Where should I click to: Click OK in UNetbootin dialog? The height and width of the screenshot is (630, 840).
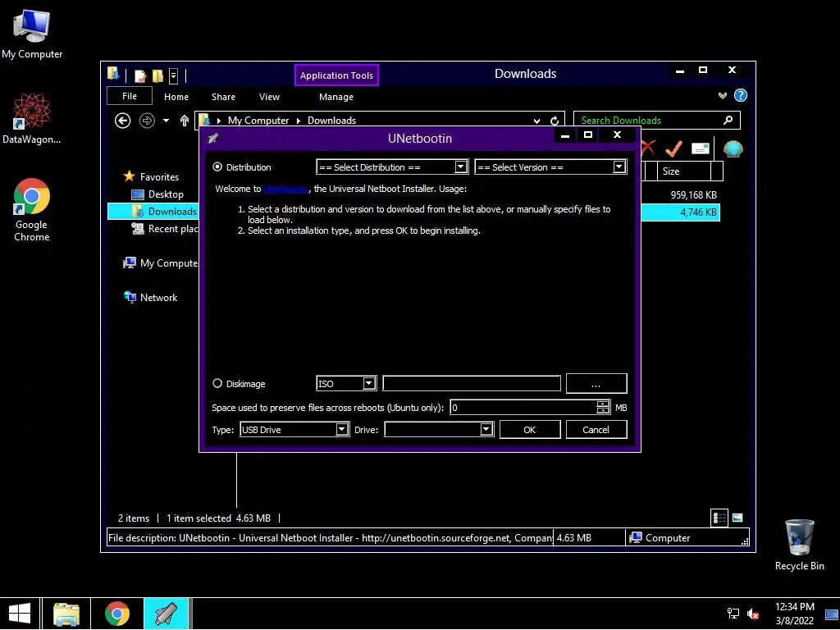pos(530,430)
